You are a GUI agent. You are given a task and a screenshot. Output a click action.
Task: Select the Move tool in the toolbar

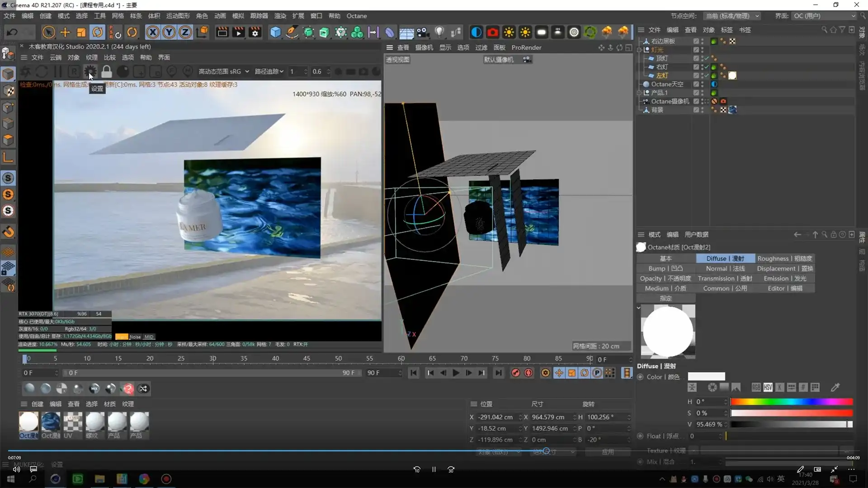click(x=65, y=32)
